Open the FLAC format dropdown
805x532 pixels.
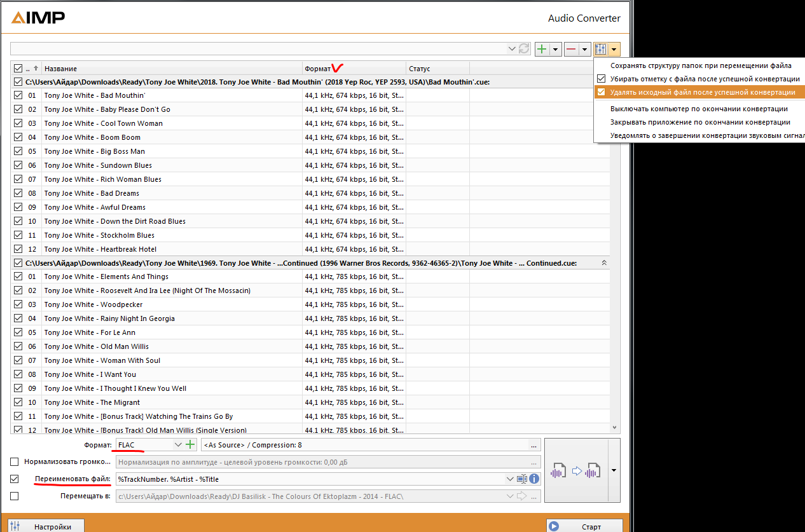coord(178,445)
